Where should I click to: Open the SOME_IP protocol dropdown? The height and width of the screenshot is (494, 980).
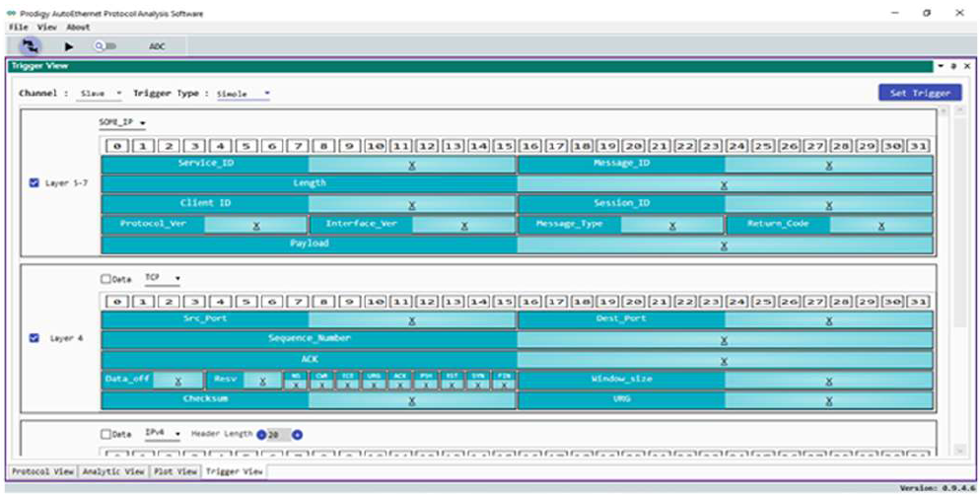coord(121,123)
